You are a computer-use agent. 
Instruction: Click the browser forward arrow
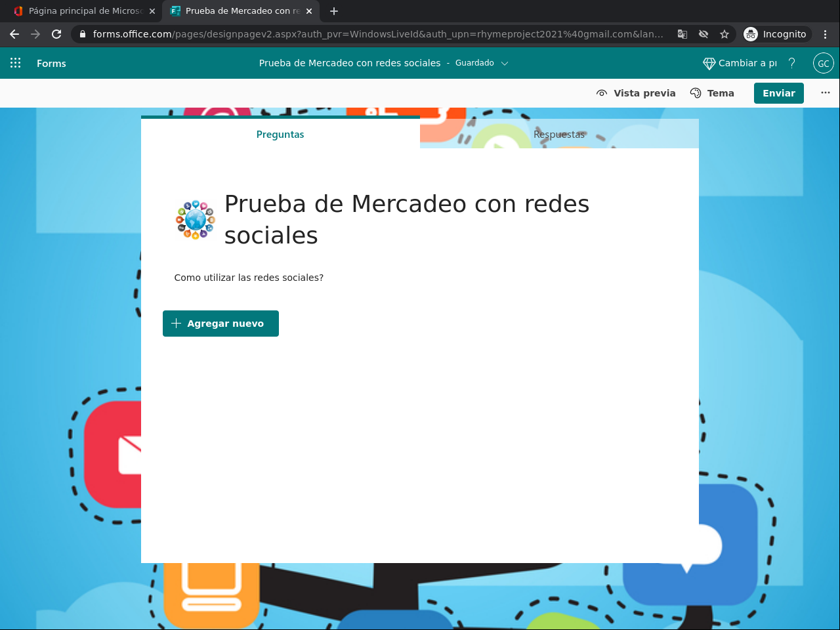35,34
